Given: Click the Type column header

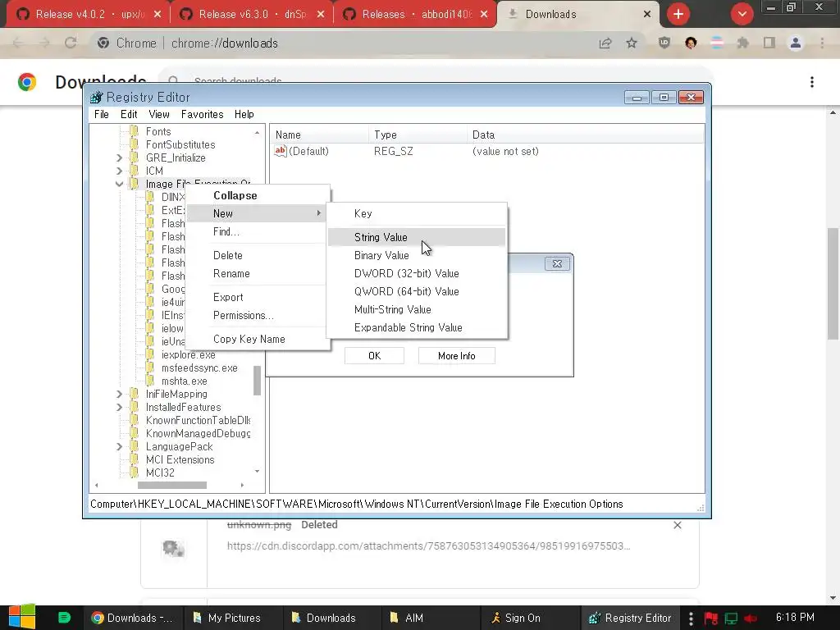Looking at the screenshot, I should (x=418, y=135).
